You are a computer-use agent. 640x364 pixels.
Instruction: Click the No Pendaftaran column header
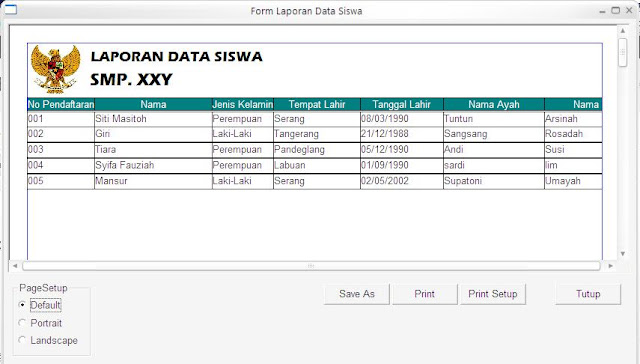[x=61, y=104]
